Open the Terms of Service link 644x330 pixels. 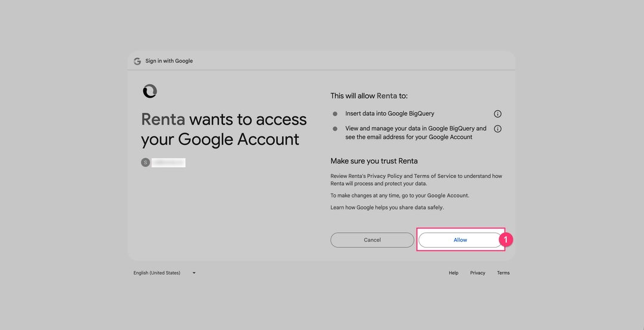[435, 176]
